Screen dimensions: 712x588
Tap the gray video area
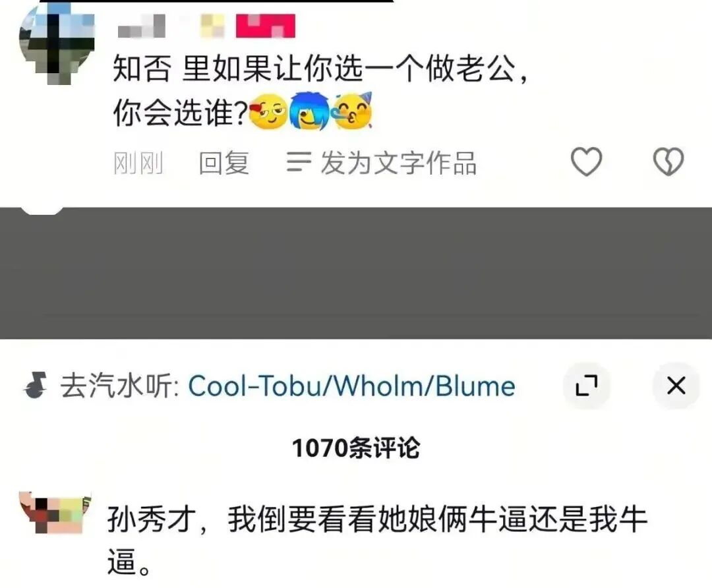(356, 273)
